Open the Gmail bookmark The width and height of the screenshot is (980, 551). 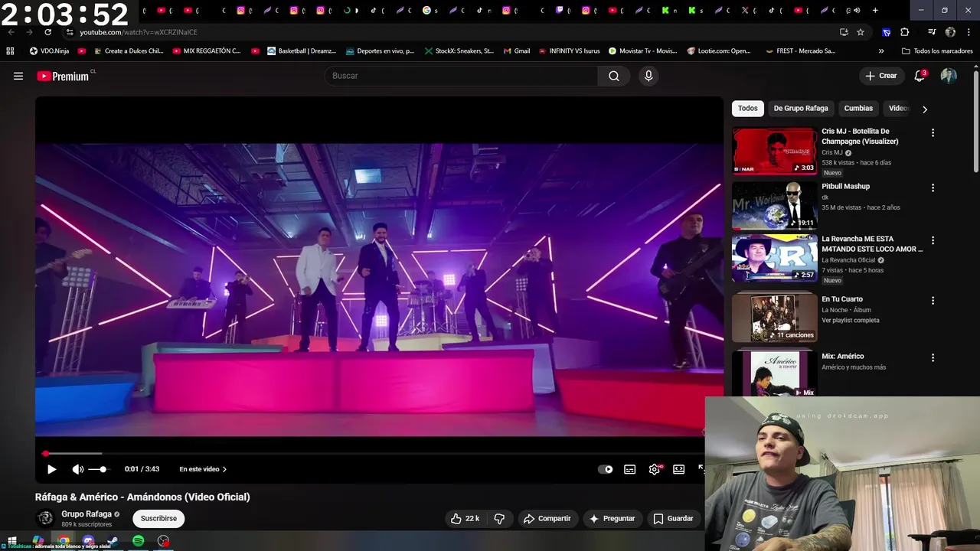point(517,51)
